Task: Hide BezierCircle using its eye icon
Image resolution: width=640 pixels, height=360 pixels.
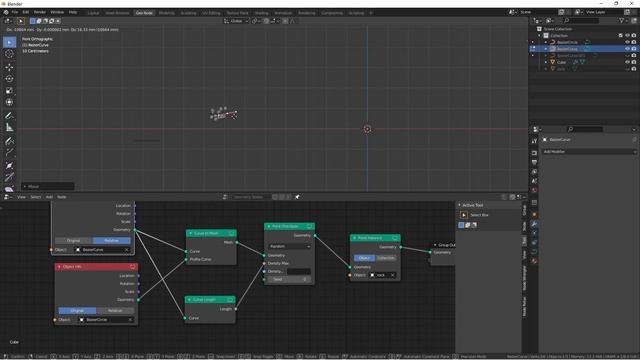Action: click(x=627, y=42)
